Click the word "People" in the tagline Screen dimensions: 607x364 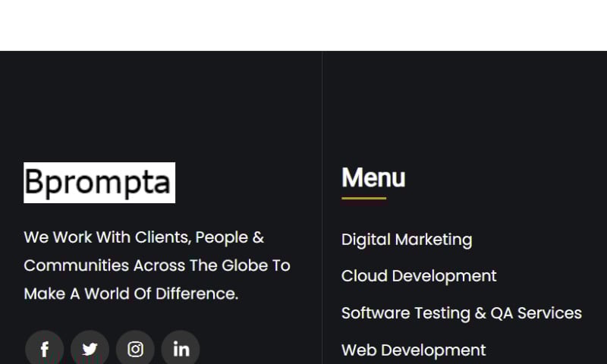click(222, 237)
